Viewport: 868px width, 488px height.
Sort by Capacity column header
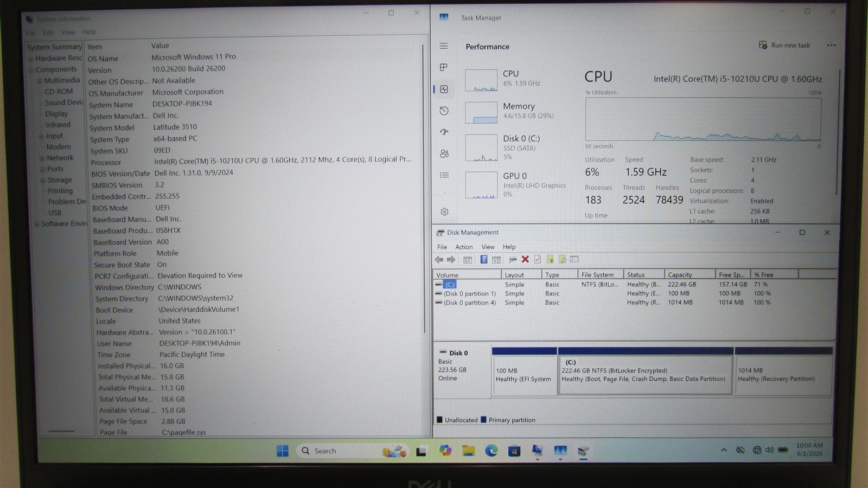coord(690,275)
